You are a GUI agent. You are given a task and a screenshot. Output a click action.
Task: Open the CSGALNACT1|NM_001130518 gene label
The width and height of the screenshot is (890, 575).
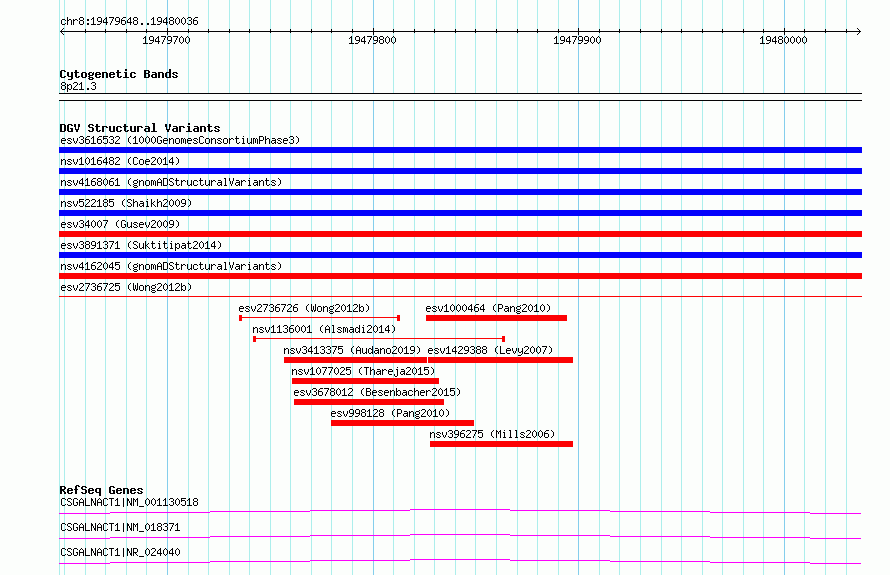pyautogui.click(x=129, y=502)
